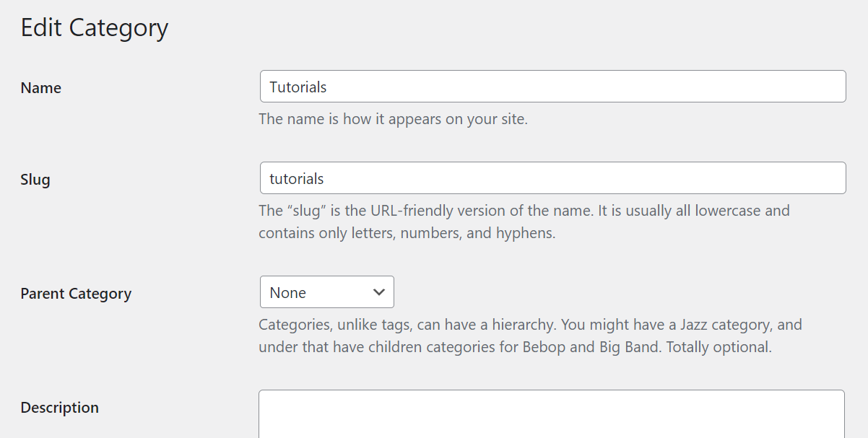Image resolution: width=868 pixels, height=438 pixels.
Task: Open the Parent Category dropdown
Action: pyautogui.click(x=325, y=292)
